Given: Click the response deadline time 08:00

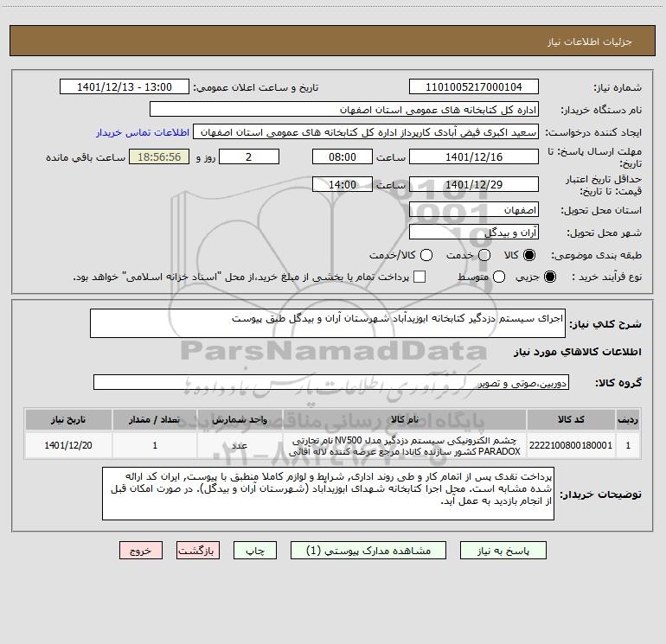Looking at the screenshot, I should point(343,156).
